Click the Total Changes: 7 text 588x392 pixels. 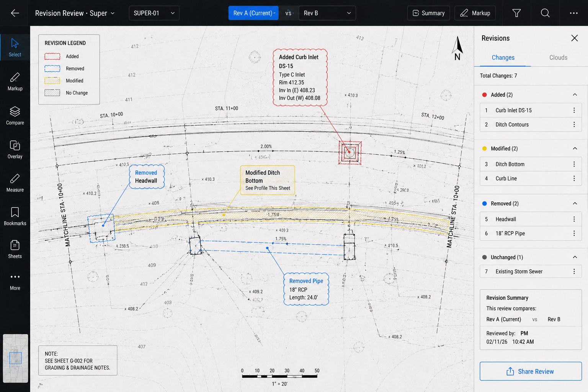point(498,76)
